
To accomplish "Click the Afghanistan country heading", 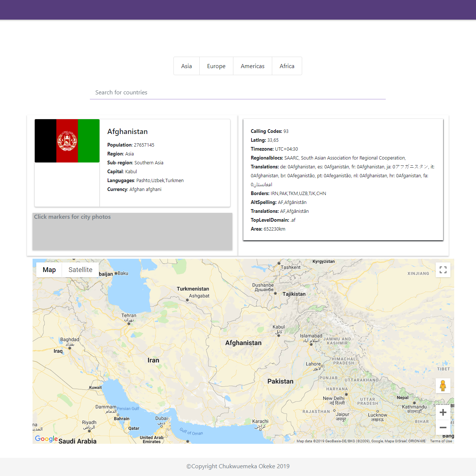I will [128, 131].
